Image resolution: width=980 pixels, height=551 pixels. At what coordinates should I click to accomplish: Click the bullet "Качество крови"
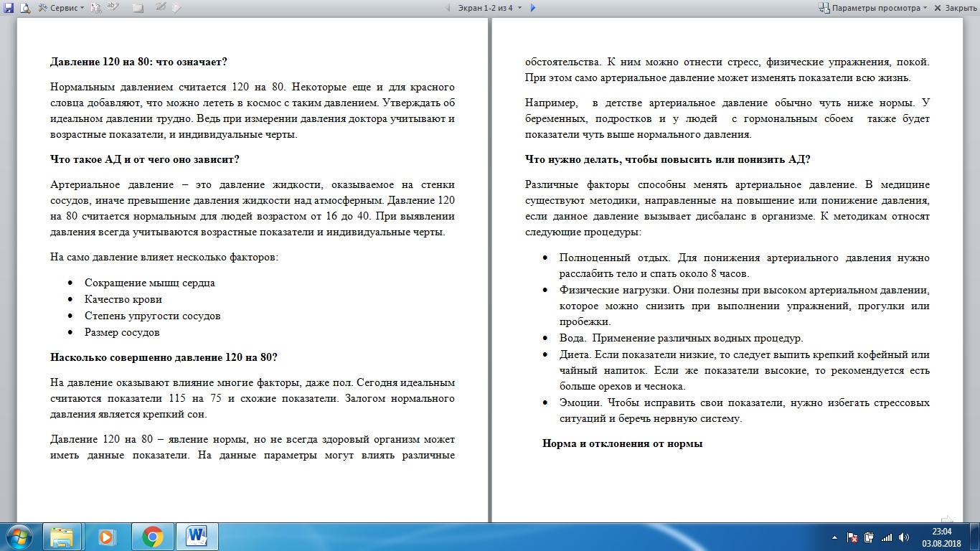click(x=123, y=299)
